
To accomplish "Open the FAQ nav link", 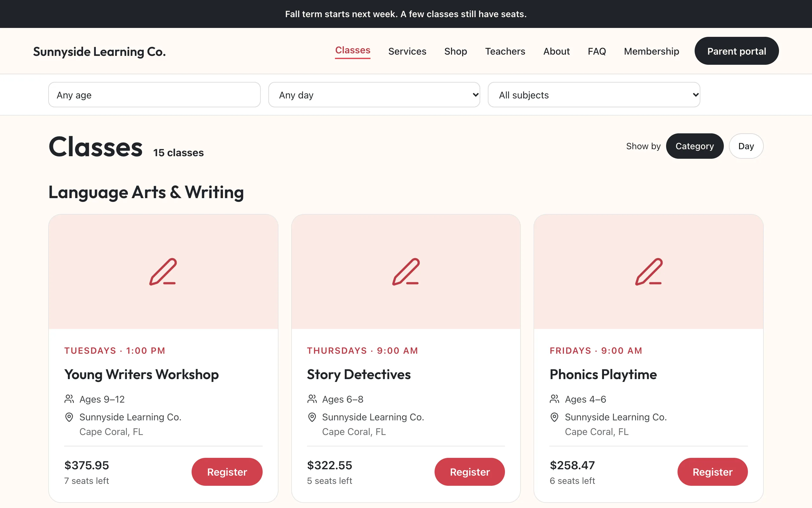I will point(597,51).
